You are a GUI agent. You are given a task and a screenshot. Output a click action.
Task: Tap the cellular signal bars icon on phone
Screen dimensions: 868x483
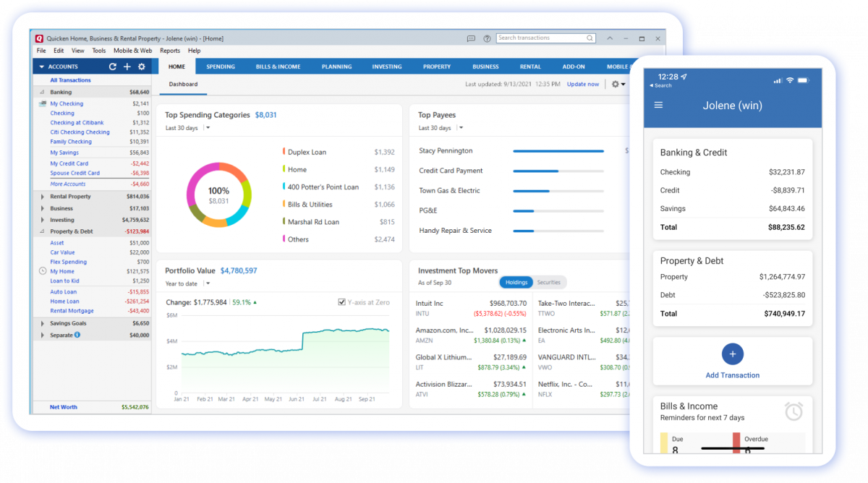(778, 80)
